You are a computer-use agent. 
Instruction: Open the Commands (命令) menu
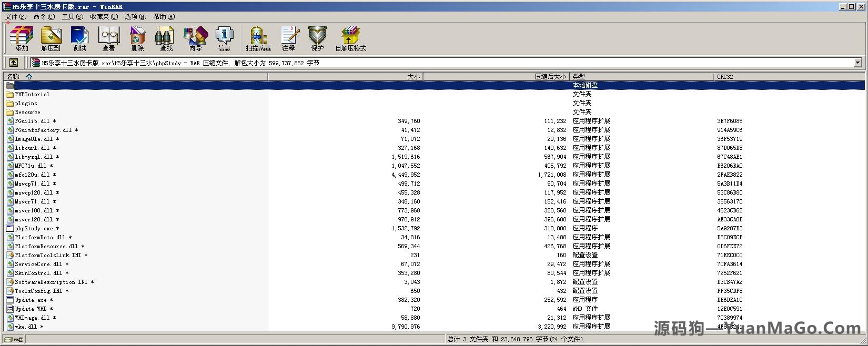click(x=44, y=17)
